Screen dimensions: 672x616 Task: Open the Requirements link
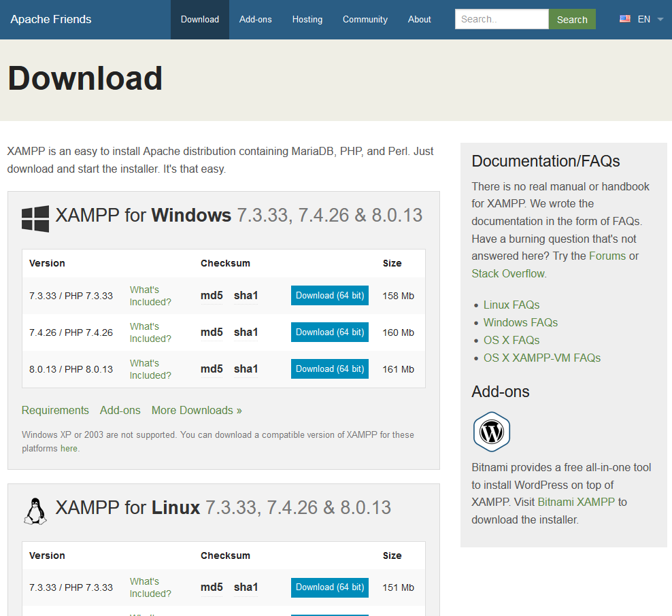[x=55, y=411]
